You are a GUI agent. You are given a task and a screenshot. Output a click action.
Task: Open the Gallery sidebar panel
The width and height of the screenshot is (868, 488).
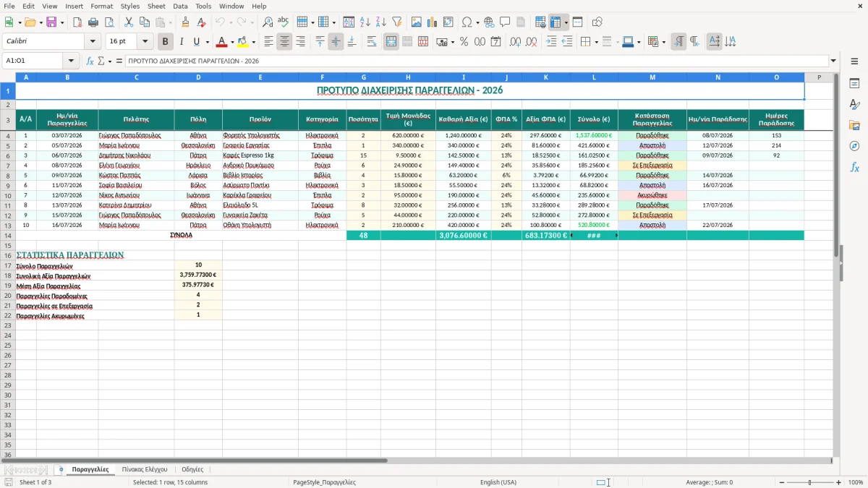pos(854,125)
